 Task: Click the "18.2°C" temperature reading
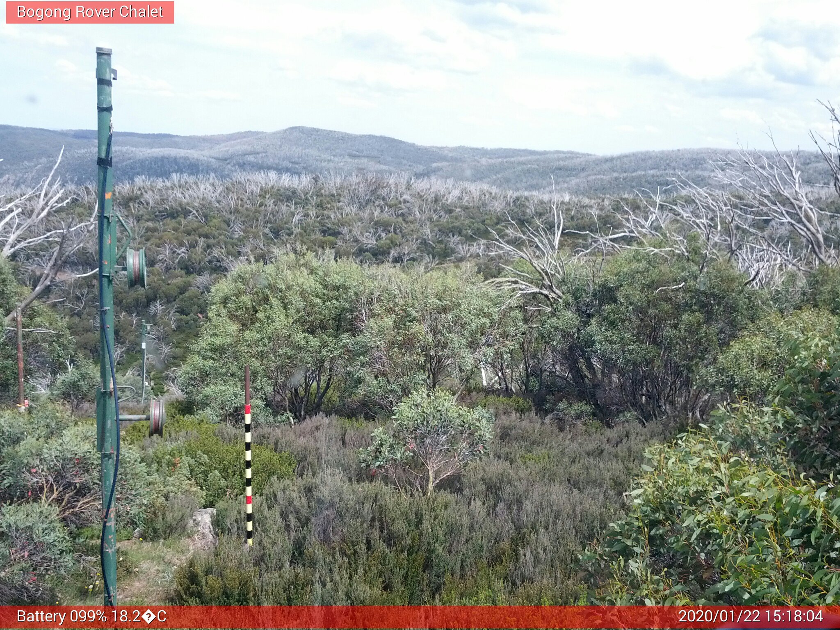coord(139,616)
